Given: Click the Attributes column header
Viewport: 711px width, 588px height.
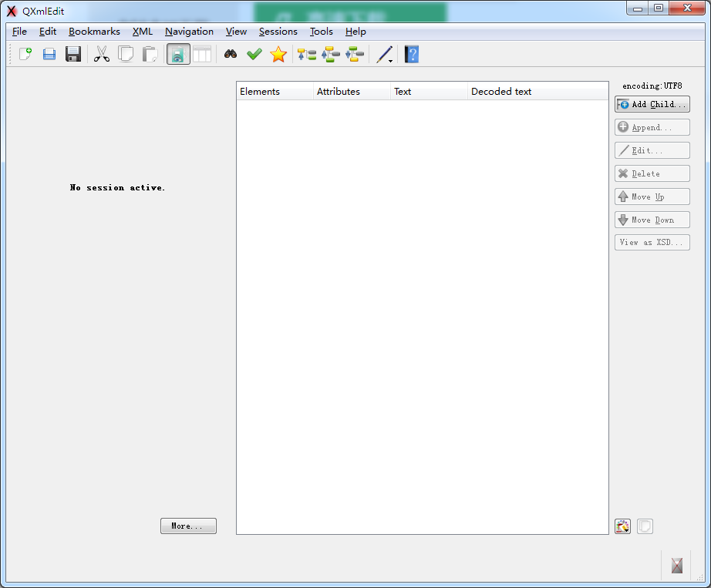Looking at the screenshot, I should coord(352,92).
